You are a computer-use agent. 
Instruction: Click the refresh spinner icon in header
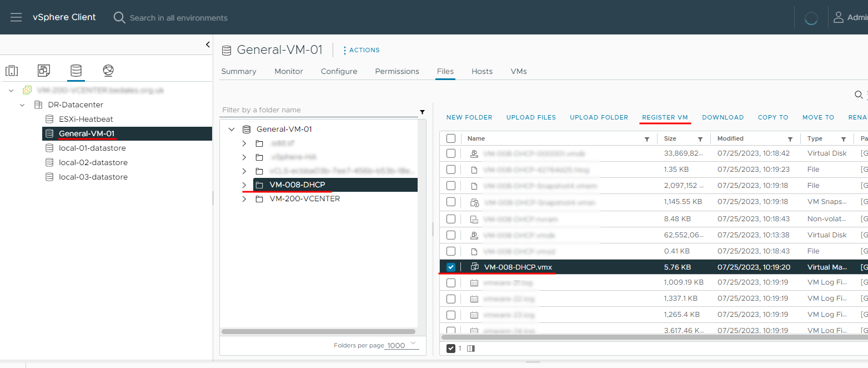coord(811,18)
